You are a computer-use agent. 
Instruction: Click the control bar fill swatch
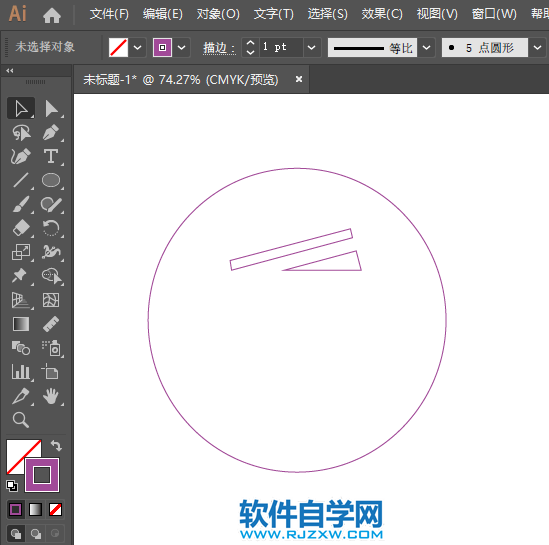118,47
